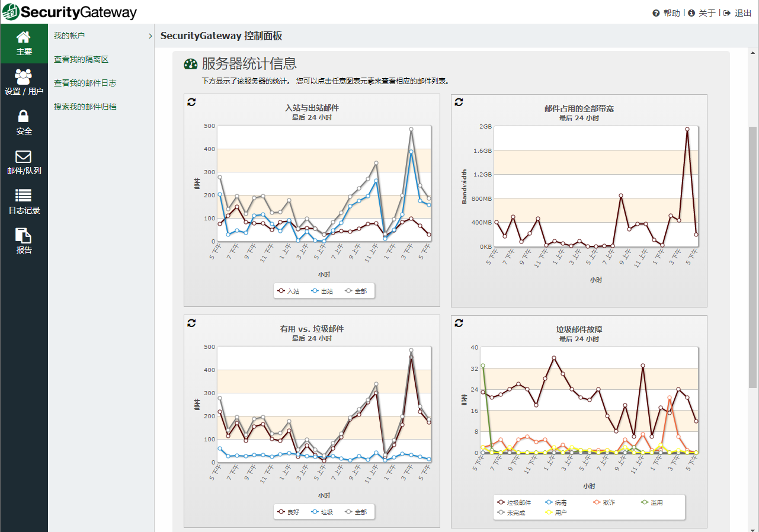Collapse submenu pane with chevron arrow
The width and height of the screenshot is (759, 532).
150,36
